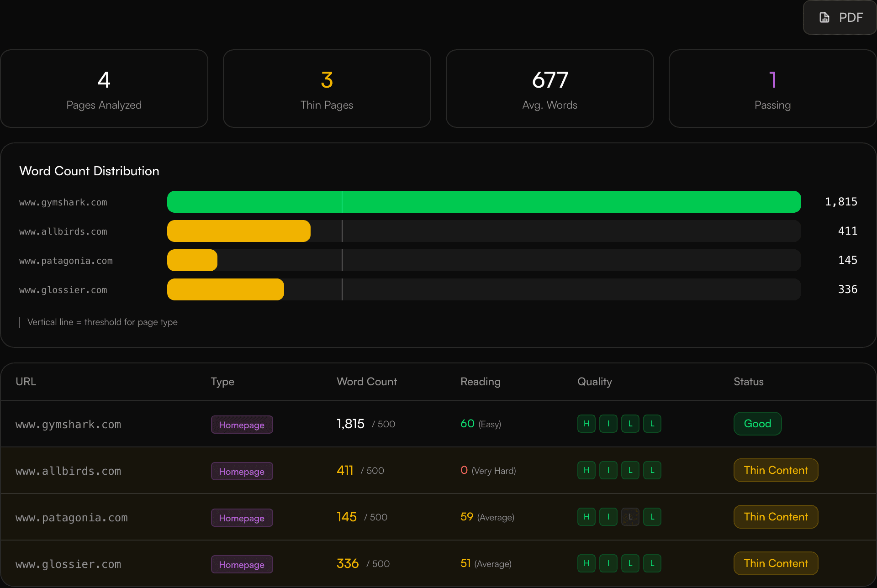Screen dimensions: 877x588
Task: Expand the Word Count Distribution section
Action: click(89, 171)
